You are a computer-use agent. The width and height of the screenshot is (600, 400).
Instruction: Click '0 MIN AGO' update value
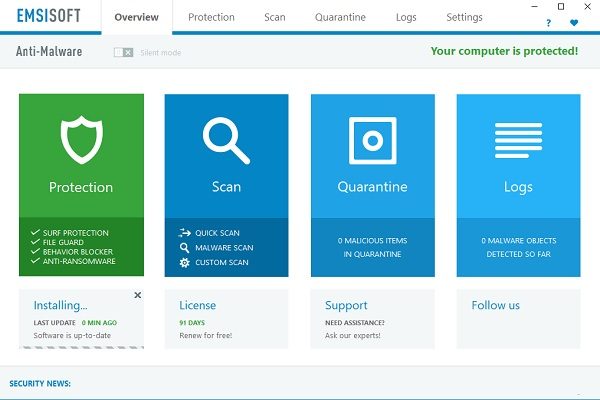tap(99, 323)
